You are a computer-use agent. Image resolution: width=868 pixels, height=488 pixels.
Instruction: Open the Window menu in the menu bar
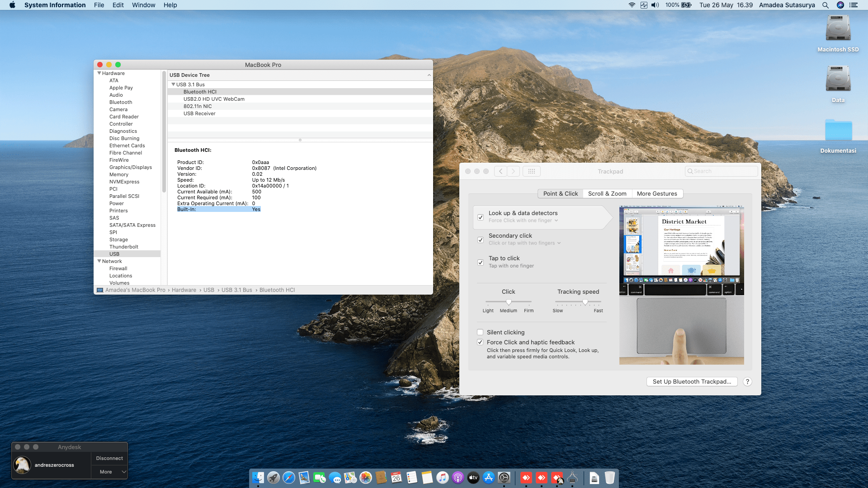[143, 5]
